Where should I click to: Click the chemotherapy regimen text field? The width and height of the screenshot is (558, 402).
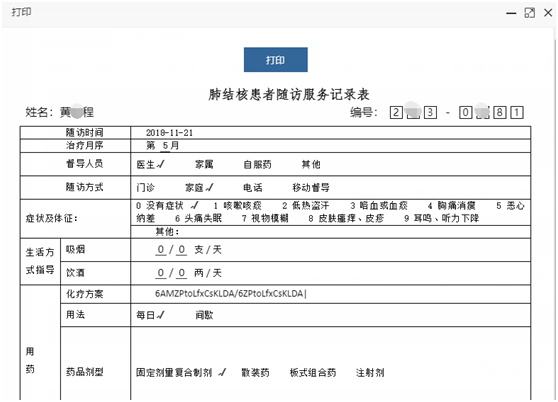pyautogui.click(x=331, y=294)
